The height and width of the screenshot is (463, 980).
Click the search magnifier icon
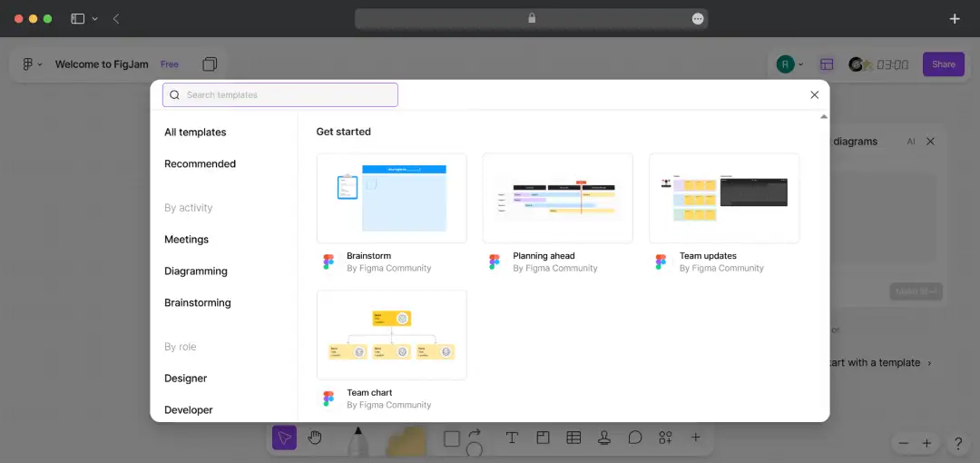coord(174,95)
